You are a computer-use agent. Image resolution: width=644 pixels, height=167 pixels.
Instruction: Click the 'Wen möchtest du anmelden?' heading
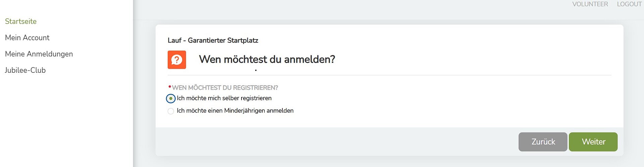pos(267,59)
